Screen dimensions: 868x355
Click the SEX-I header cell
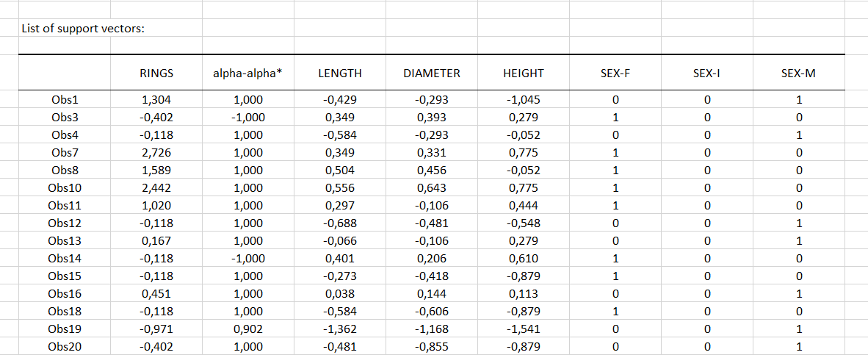click(707, 73)
